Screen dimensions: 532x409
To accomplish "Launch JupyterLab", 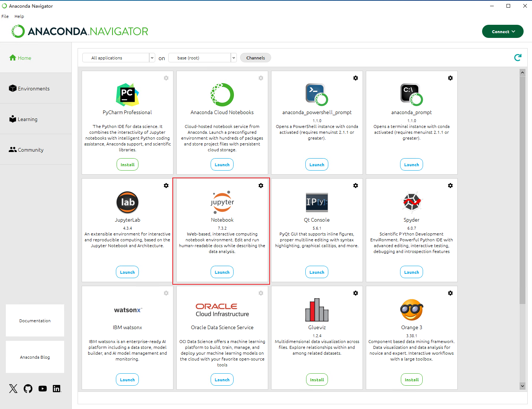I will click(x=128, y=272).
